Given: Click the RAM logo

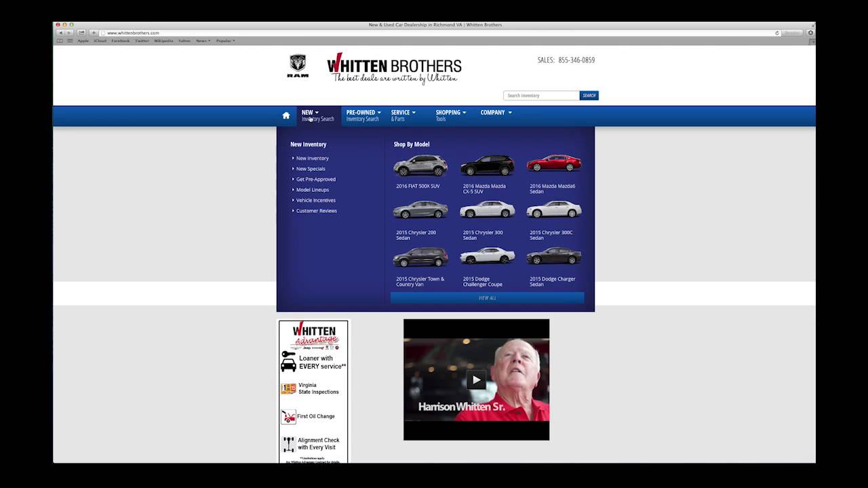Looking at the screenshot, I should (x=298, y=66).
